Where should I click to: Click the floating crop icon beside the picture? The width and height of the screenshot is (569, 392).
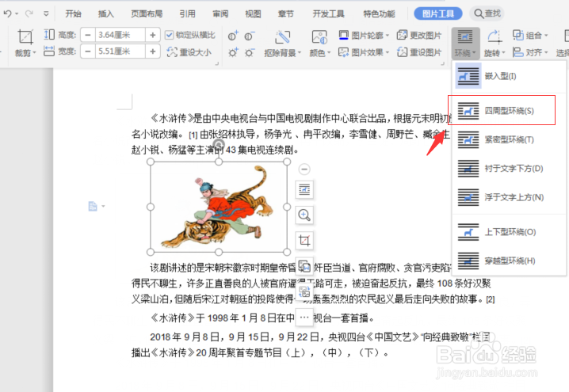[304, 241]
